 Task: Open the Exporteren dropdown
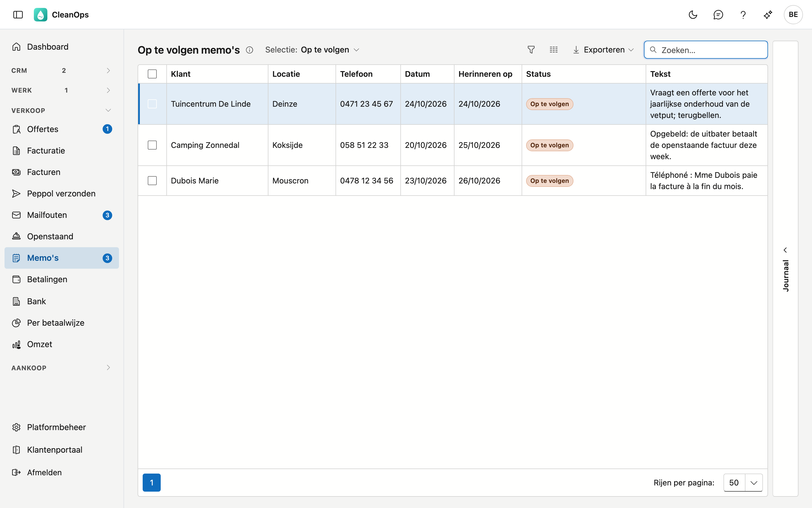603,50
